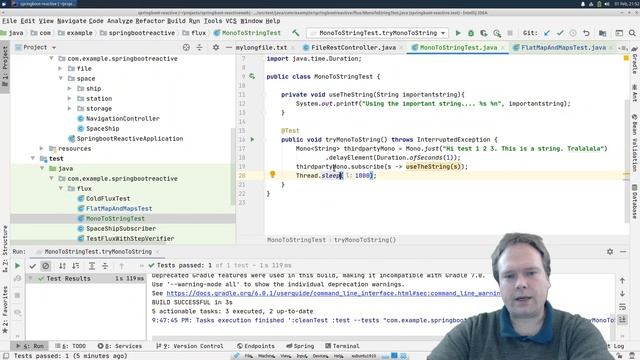Click the Git update project arrow

point(547,33)
